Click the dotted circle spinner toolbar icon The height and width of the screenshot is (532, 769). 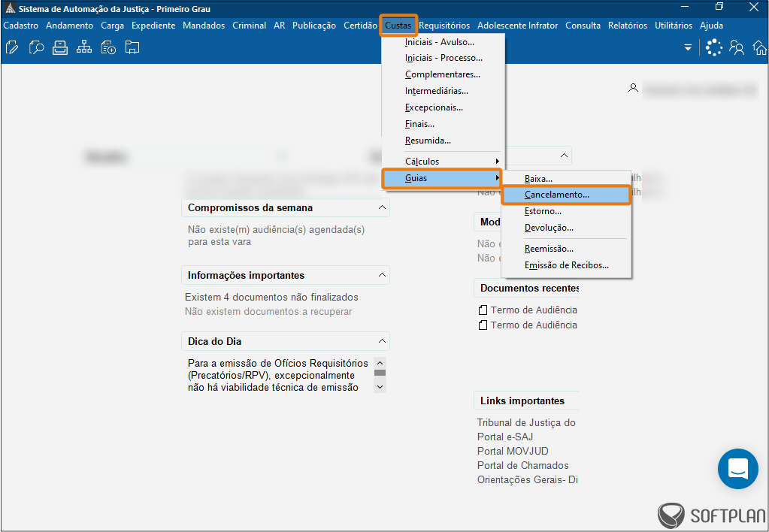[714, 47]
